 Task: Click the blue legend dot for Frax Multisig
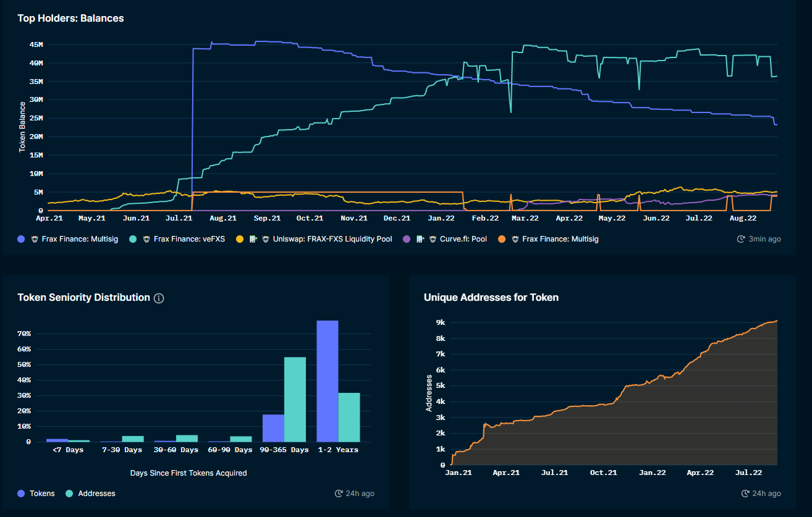21,239
